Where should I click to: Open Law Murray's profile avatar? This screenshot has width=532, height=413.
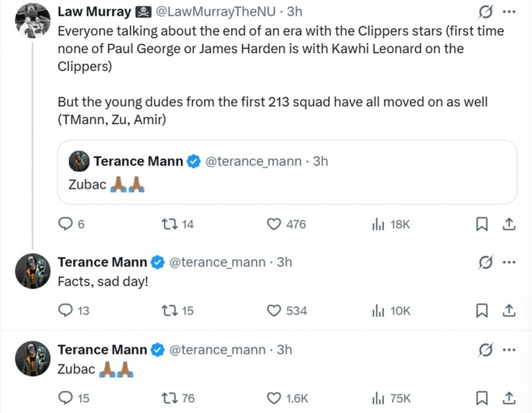pyautogui.click(x=32, y=20)
